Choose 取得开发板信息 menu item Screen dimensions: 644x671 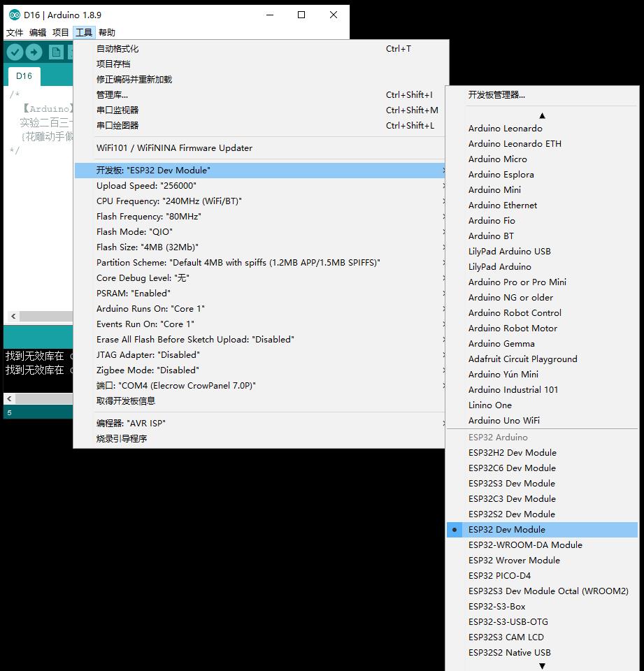(262, 401)
